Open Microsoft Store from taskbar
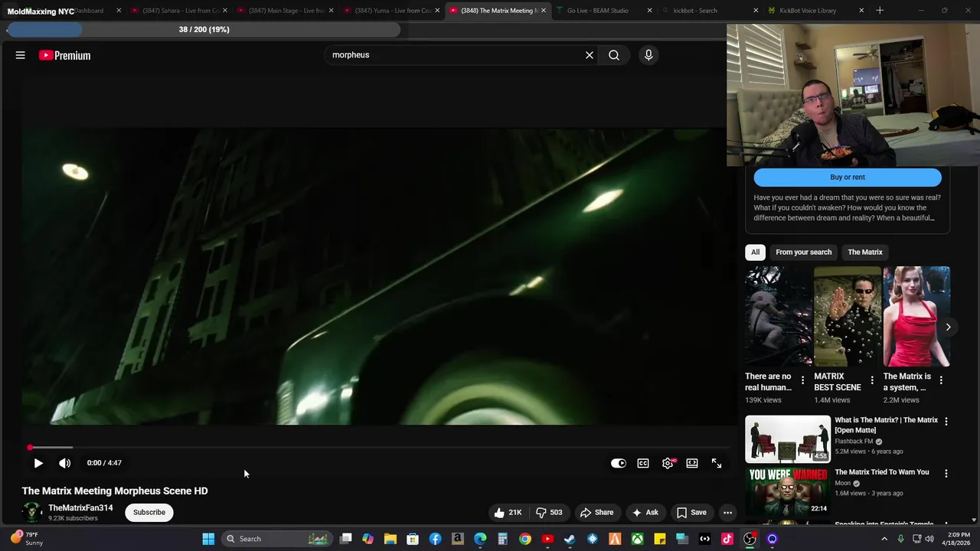980x551 pixels. pyautogui.click(x=413, y=539)
